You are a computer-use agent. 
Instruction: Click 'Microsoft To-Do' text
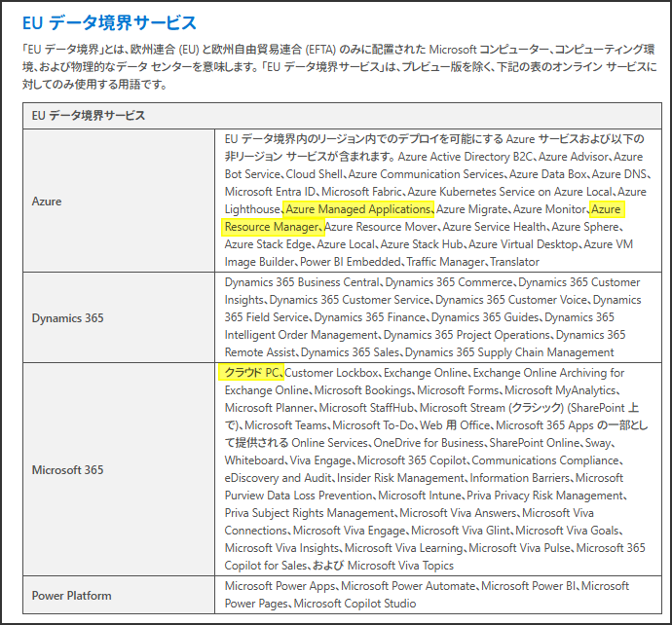point(373,425)
